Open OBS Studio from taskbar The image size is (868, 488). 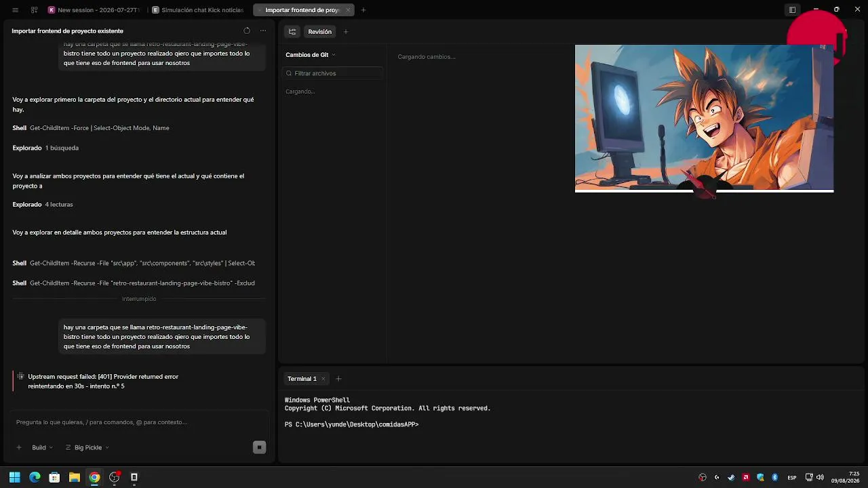pos(114,477)
